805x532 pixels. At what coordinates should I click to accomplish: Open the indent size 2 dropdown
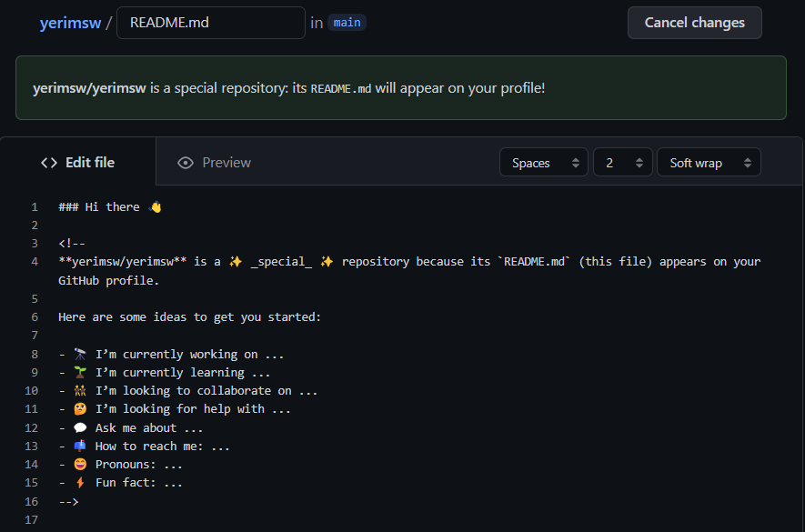(x=623, y=163)
